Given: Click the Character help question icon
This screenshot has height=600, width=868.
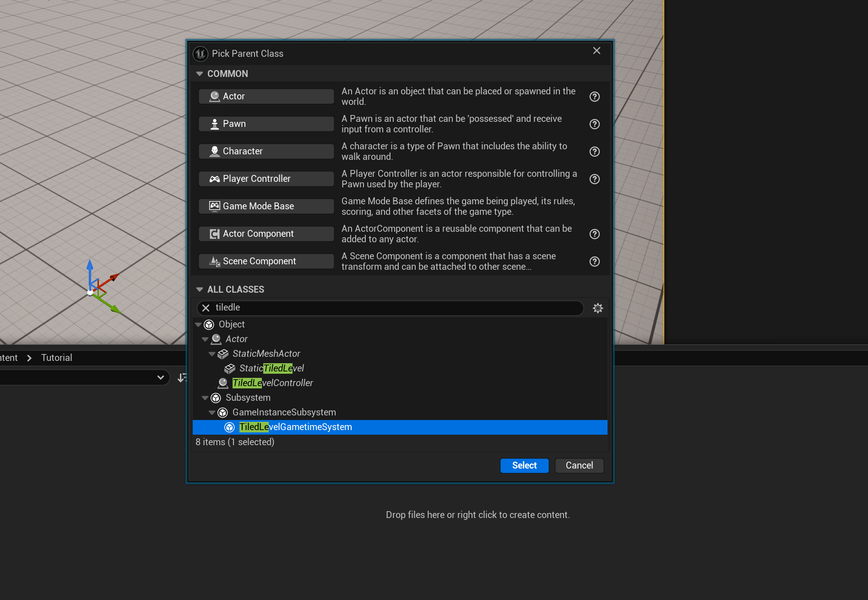Looking at the screenshot, I should (x=594, y=152).
